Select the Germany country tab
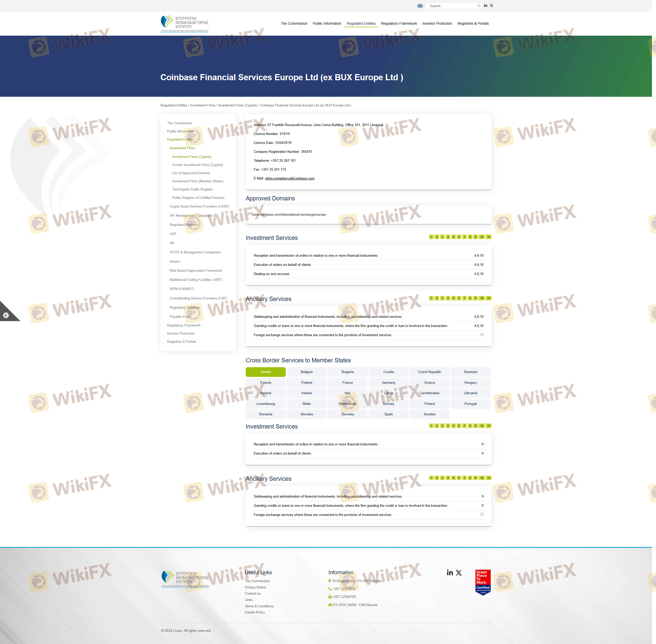656x644 pixels. (x=388, y=382)
